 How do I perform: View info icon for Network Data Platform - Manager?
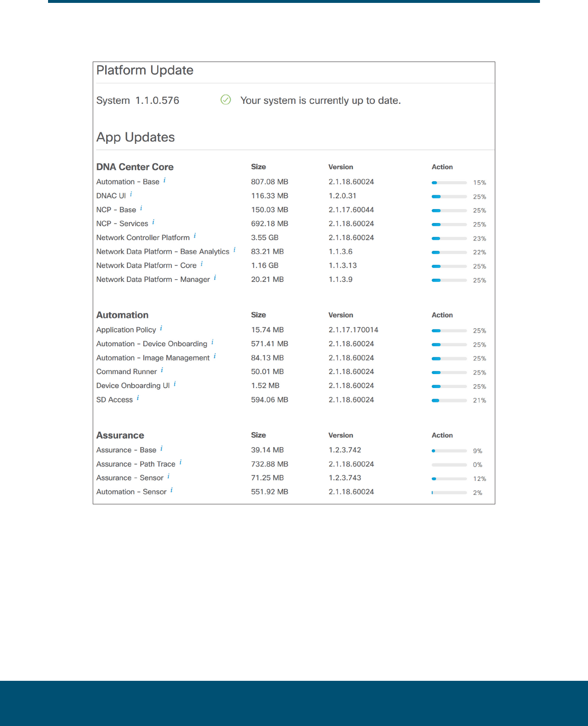click(x=215, y=278)
